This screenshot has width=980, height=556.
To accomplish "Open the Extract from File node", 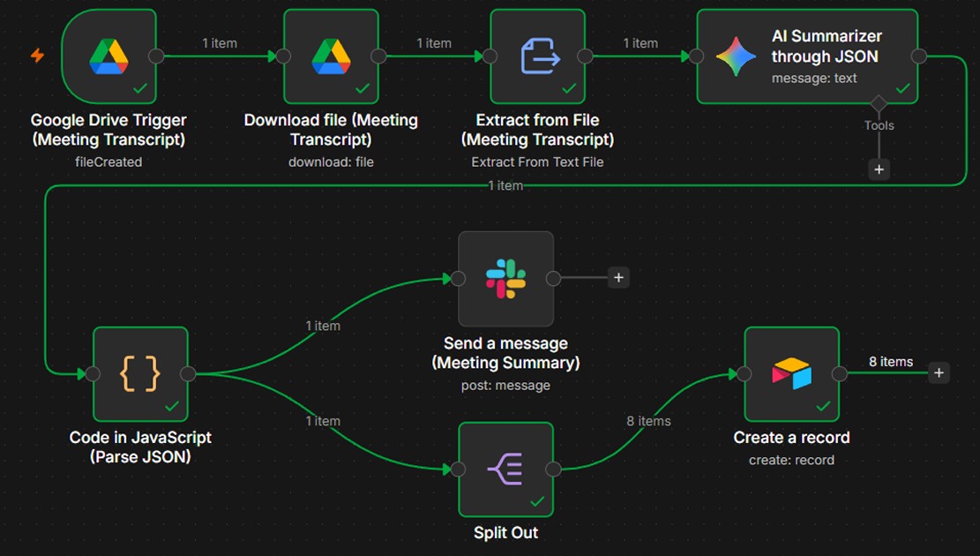I will (x=537, y=56).
